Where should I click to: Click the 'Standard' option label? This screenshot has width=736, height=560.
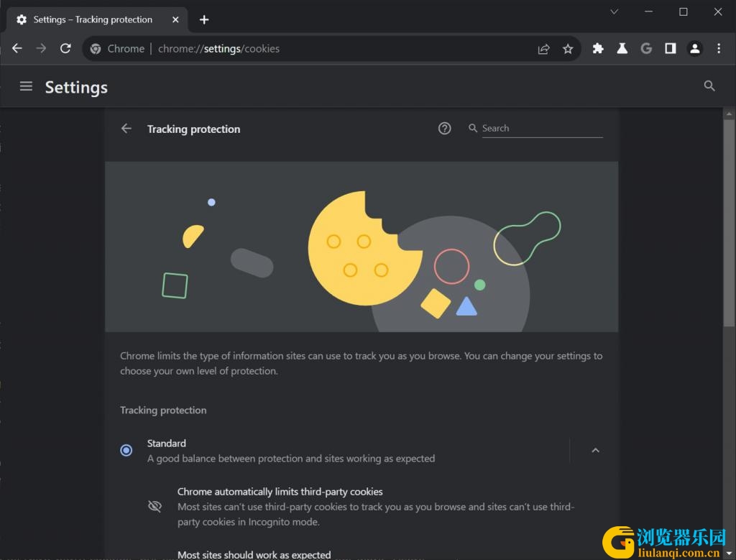click(x=167, y=444)
